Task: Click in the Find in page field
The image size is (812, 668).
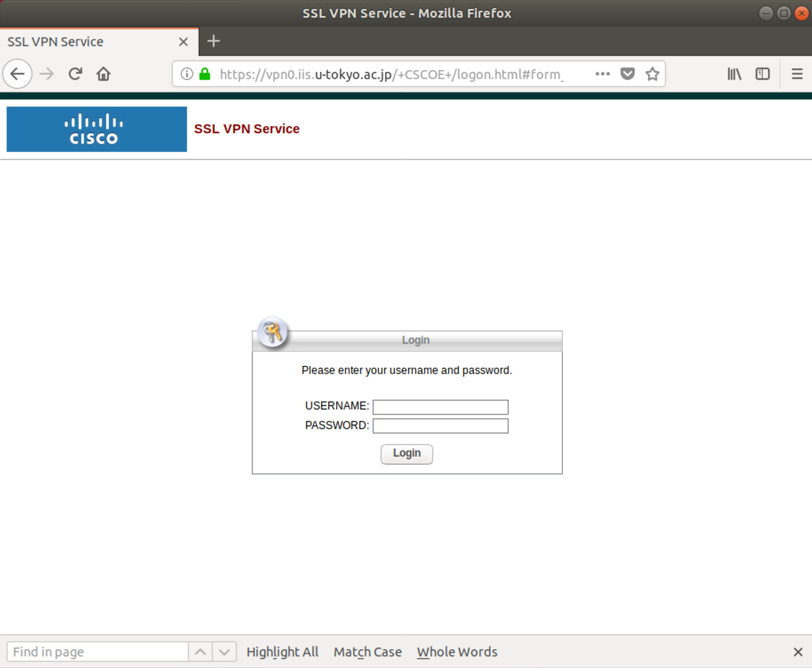Action: pos(98,652)
